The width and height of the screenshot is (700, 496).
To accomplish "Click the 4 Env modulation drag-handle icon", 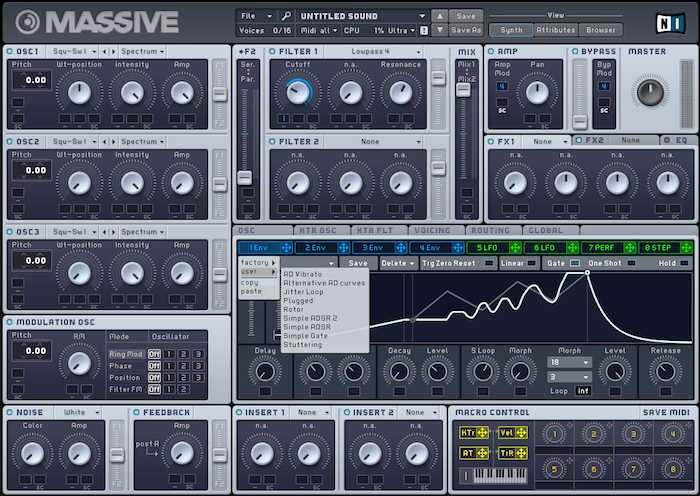I will tap(458, 247).
